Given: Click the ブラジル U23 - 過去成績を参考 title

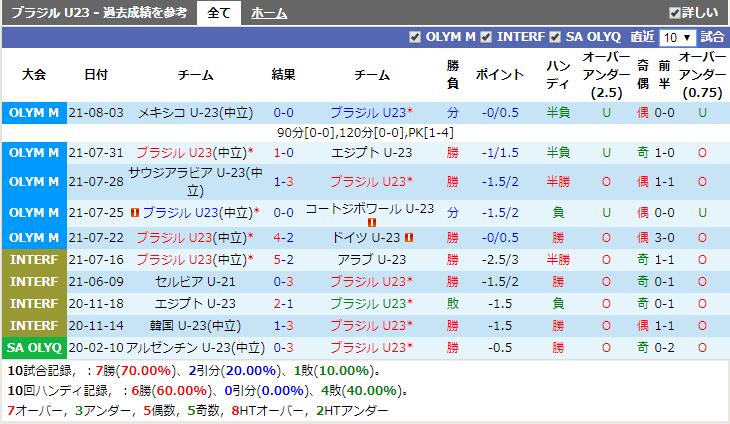Looking at the screenshot, I should pos(99,13).
